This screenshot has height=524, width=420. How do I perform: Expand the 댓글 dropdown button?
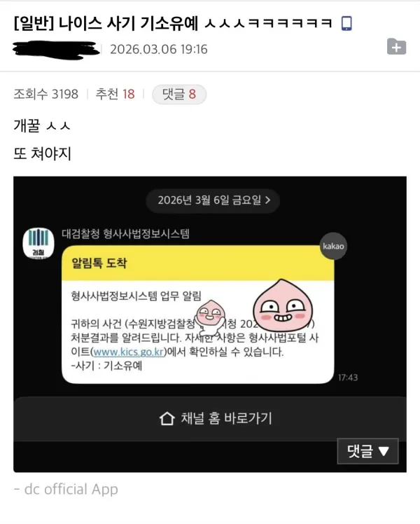[x=367, y=451]
